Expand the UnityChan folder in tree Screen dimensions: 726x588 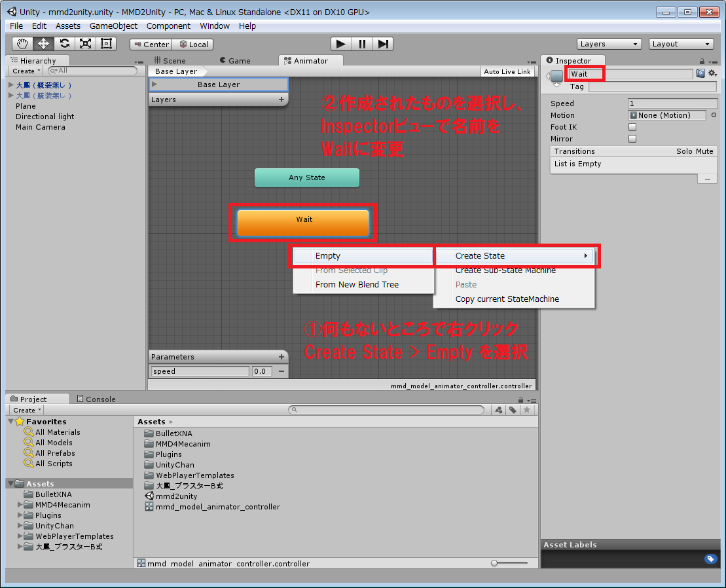point(20,526)
